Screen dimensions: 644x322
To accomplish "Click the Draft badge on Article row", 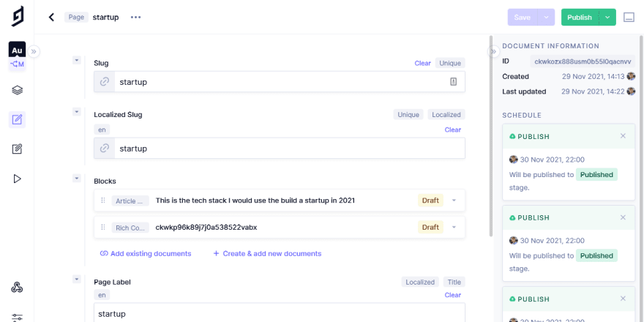I will (x=430, y=201).
